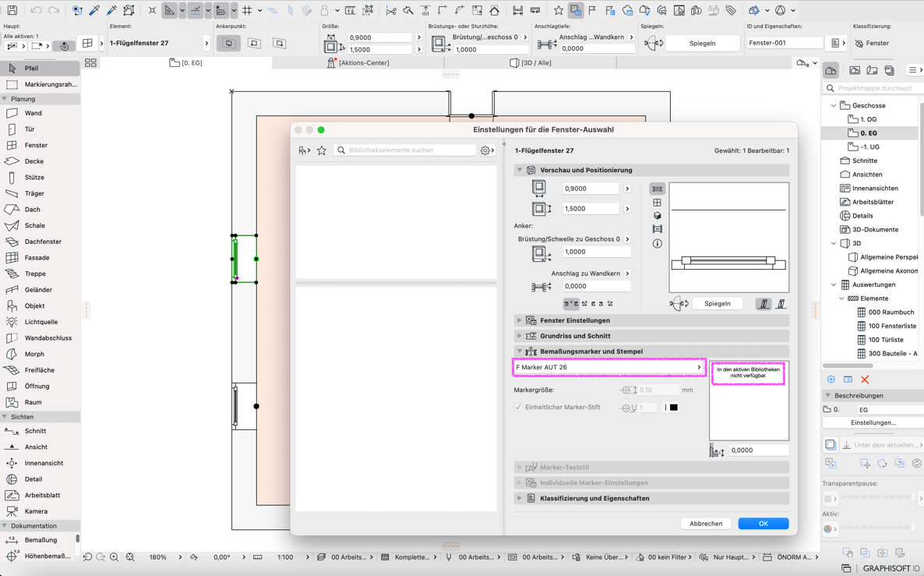Adjust the Transparentpause slider
This screenshot has height=576, width=924.
pos(880,498)
